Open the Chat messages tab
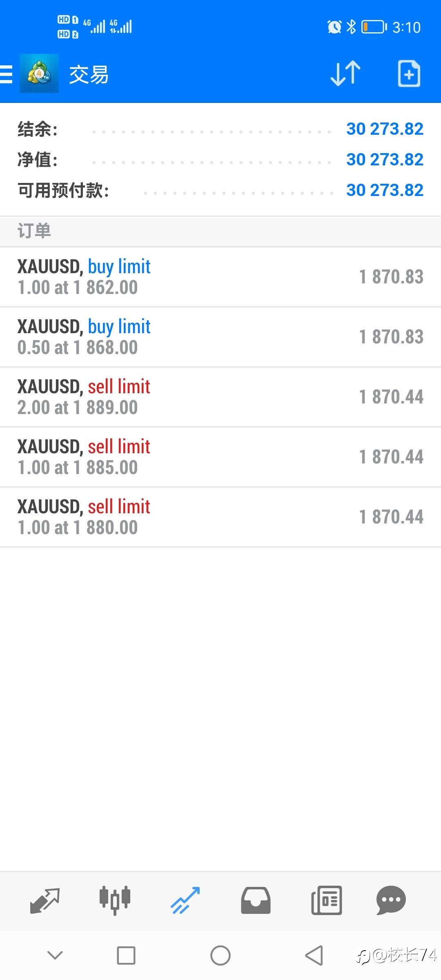The image size is (441, 980). pos(391,901)
